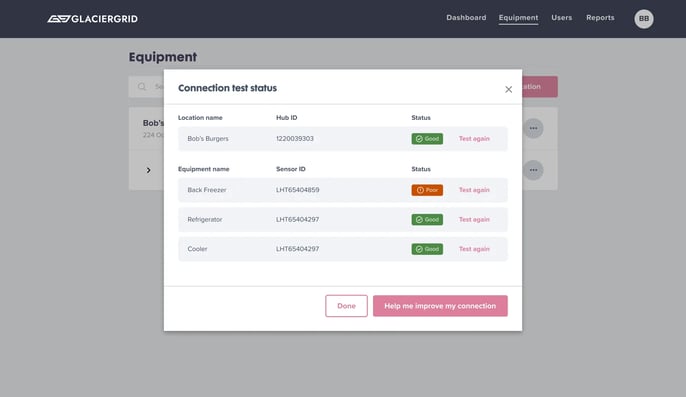Open the more options menu for Bob's location row
The width and height of the screenshot is (686, 397).
[533, 128]
